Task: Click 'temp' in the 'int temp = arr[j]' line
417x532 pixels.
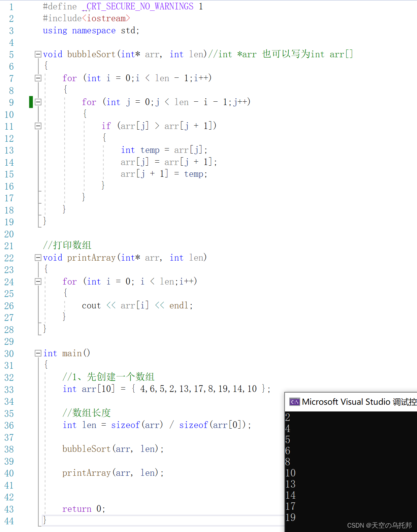Action: coord(150,150)
